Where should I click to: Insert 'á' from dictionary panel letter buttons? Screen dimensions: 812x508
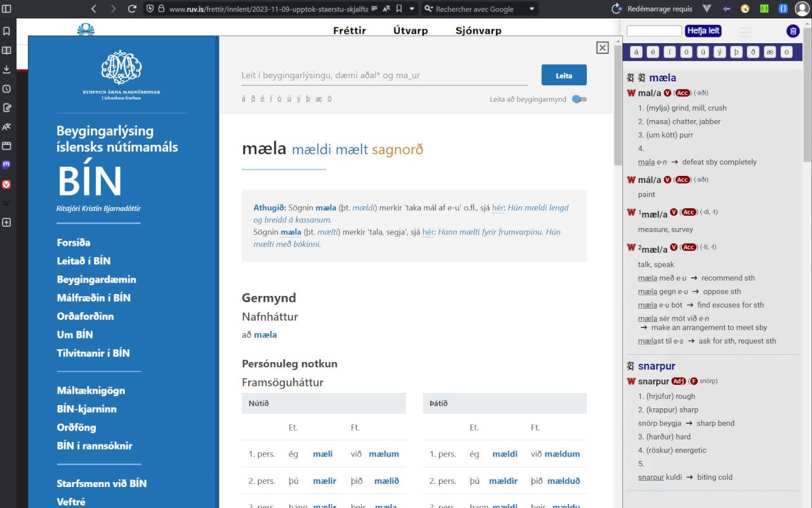636,52
